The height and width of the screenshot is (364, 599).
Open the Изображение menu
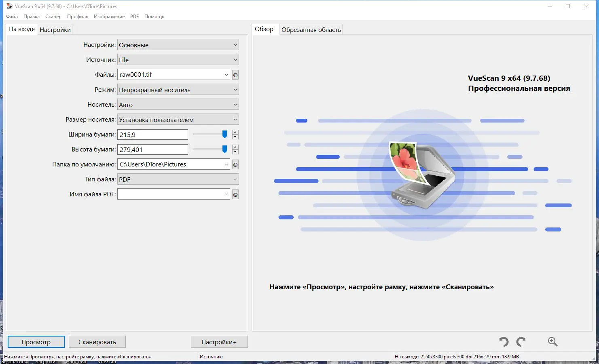[109, 17]
